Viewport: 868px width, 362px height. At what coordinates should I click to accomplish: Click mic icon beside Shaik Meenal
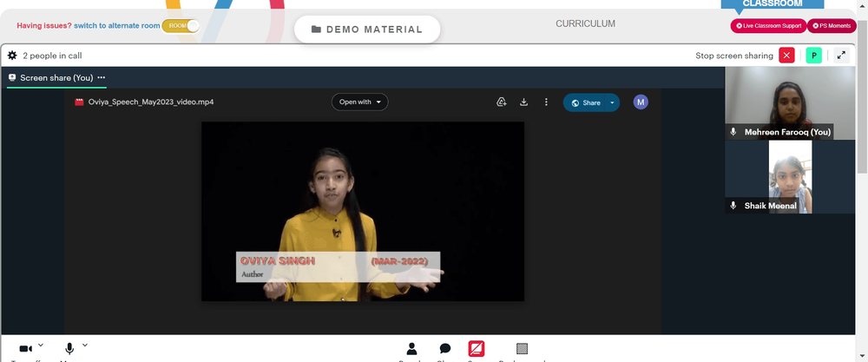733,206
